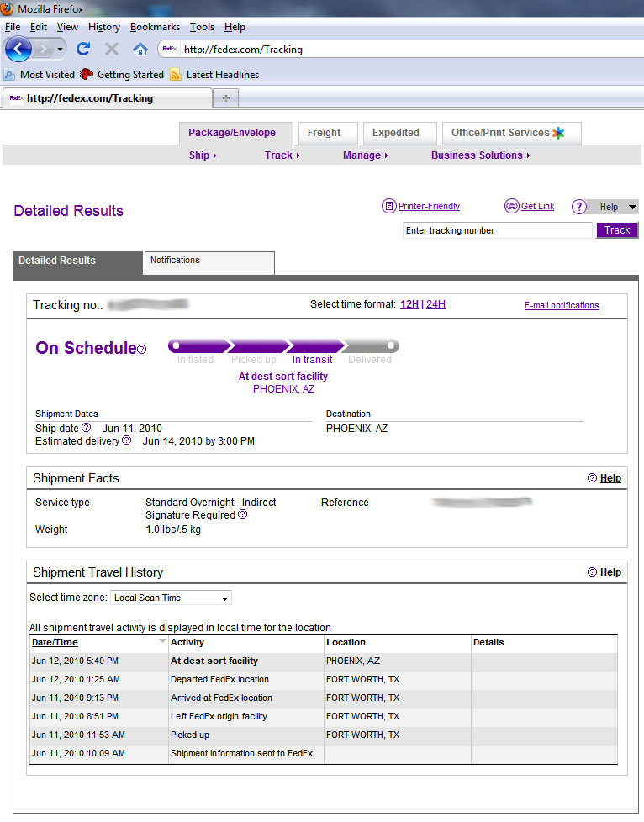
Task: Switch time format to 24H
Action: tap(435, 304)
